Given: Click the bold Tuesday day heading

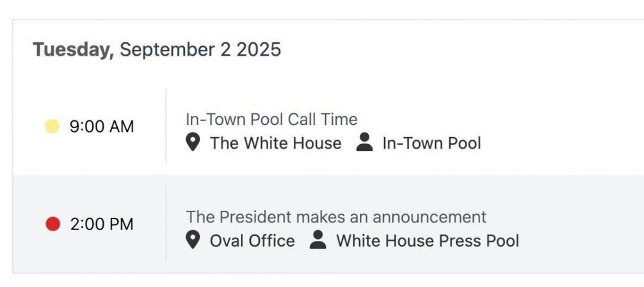Looking at the screenshot, I should point(74,50).
